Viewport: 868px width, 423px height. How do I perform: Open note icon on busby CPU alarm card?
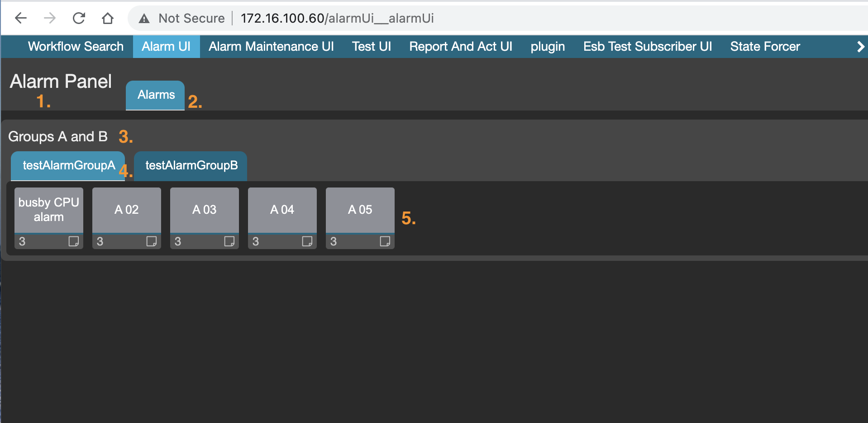point(73,241)
